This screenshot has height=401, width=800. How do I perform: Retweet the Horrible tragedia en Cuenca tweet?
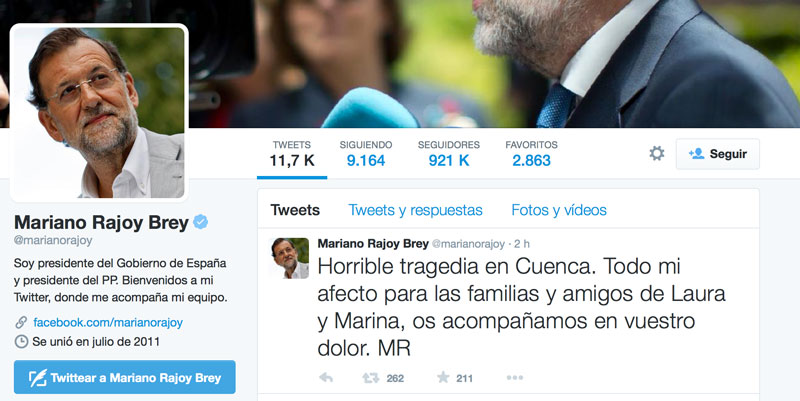click(370, 378)
